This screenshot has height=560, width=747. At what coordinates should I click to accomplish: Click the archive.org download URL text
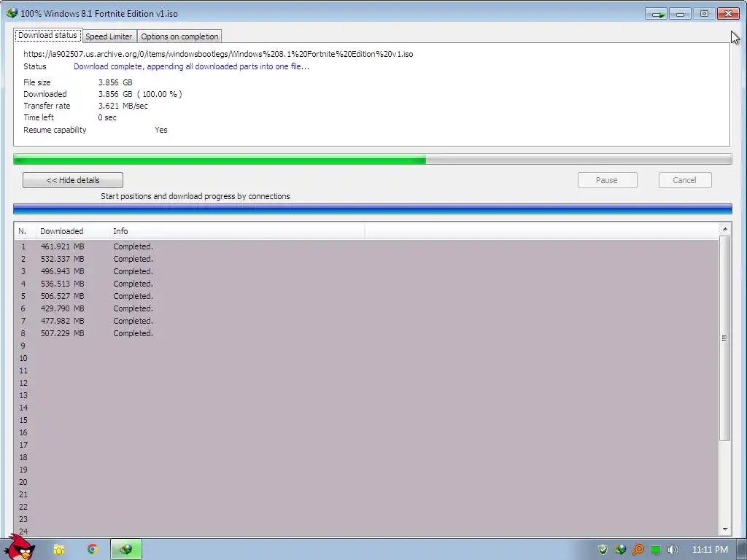pos(218,54)
